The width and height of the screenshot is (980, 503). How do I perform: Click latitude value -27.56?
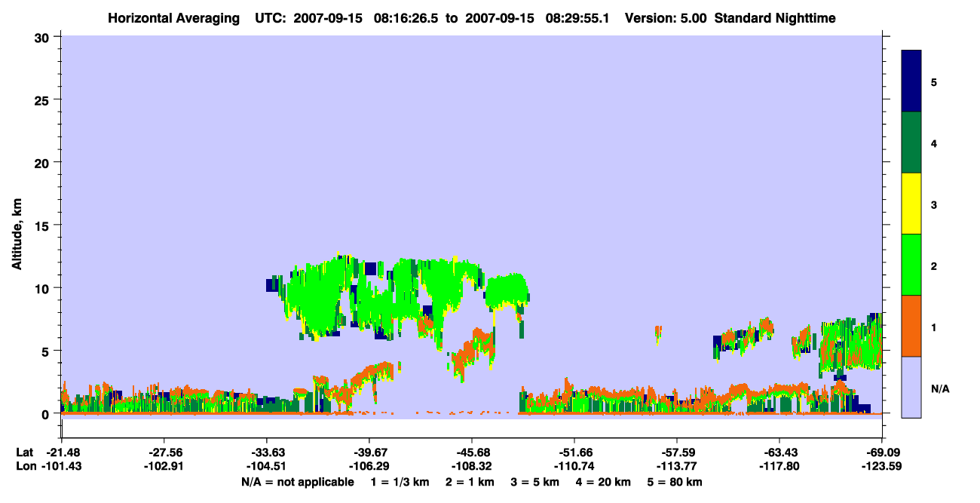[164, 452]
